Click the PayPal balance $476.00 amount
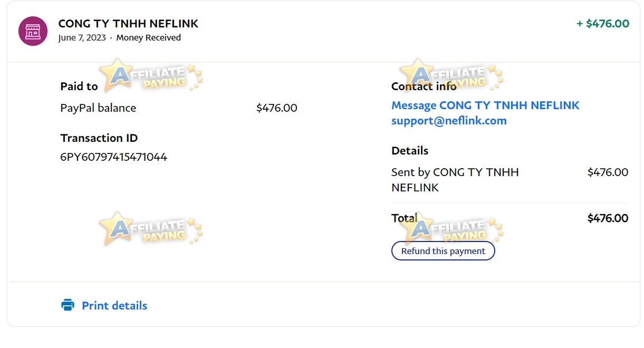This screenshot has width=644, height=348. 277,108
